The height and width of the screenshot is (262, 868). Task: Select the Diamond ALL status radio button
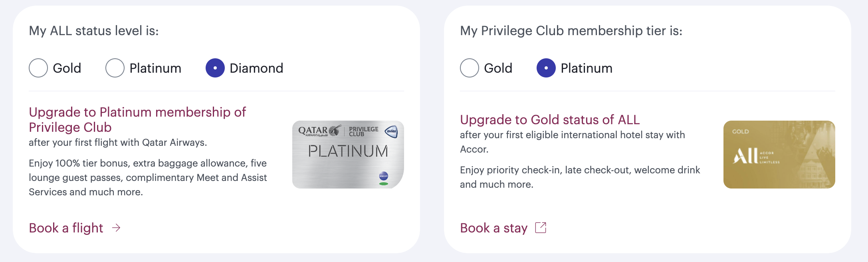(215, 68)
